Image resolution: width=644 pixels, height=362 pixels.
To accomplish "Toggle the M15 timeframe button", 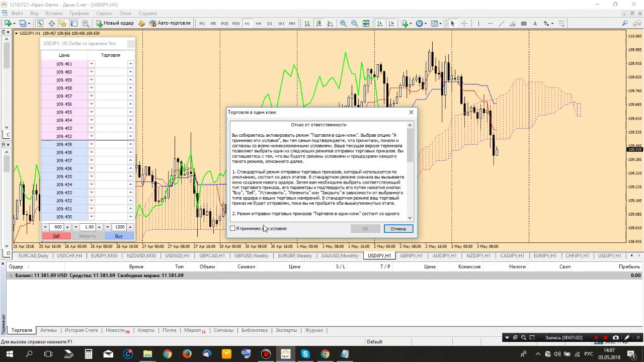I will pyautogui.click(x=224, y=23).
